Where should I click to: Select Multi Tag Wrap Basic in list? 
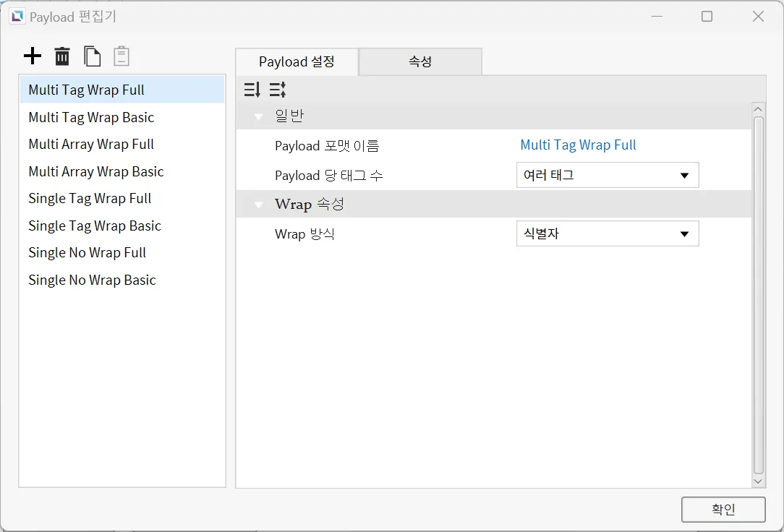pyautogui.click(x=91, y=117)
